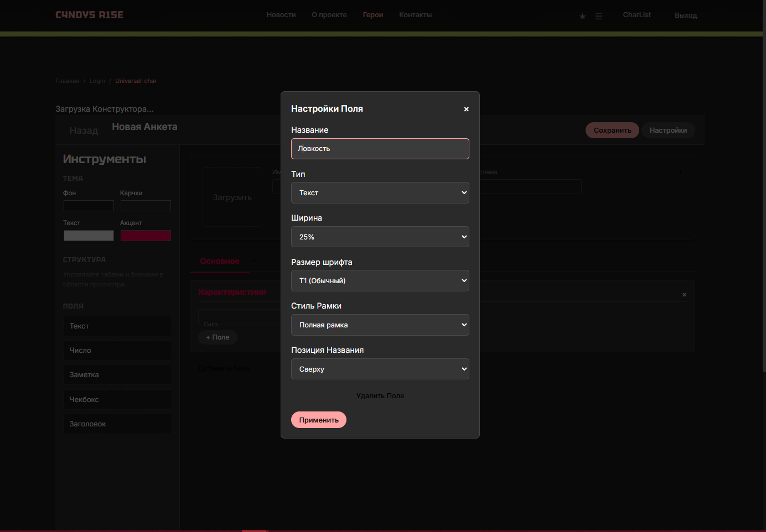Pick the Чекбокс field tool

pos(117,400)
